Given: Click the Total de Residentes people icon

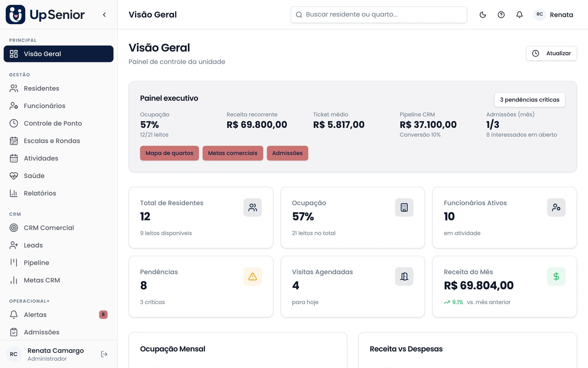Looking at the screenshot, I should tap(253, 208).
